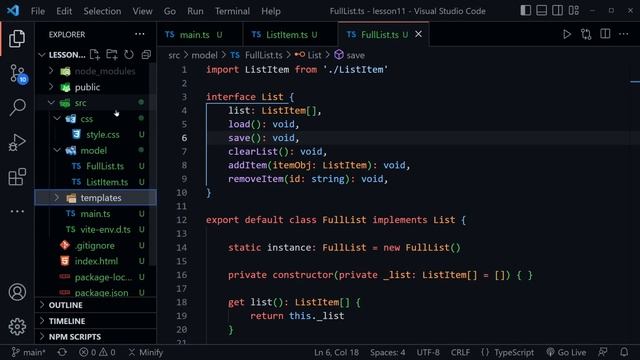Synchronize changes icon in status bar
Screen dimensions: 640x360
click(x=62, y=352)
